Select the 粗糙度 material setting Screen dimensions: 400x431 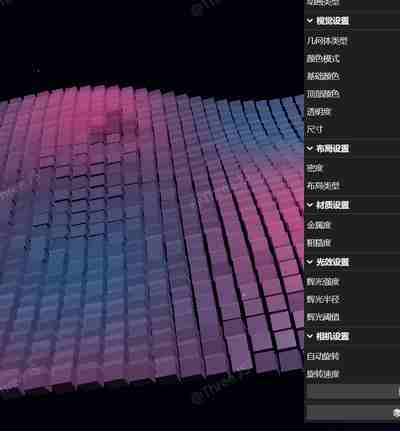(x=352, y=243)
